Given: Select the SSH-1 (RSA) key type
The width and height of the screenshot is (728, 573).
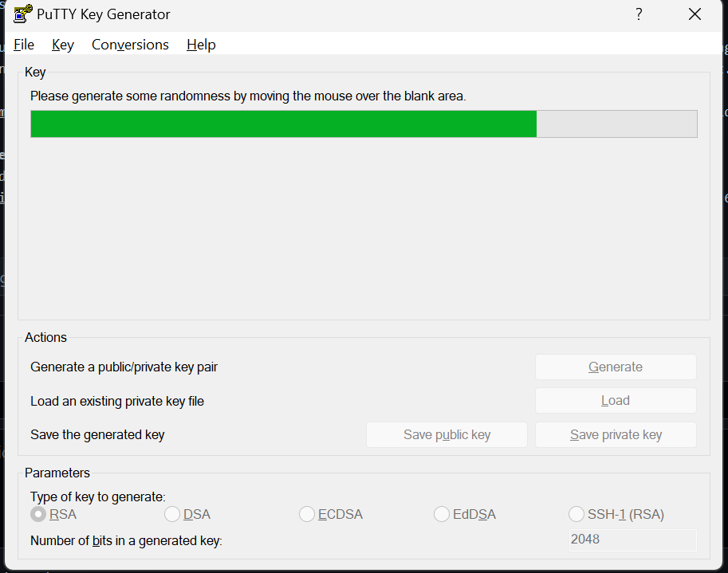Looking at the screenshot, I should (x=616, y=514).
